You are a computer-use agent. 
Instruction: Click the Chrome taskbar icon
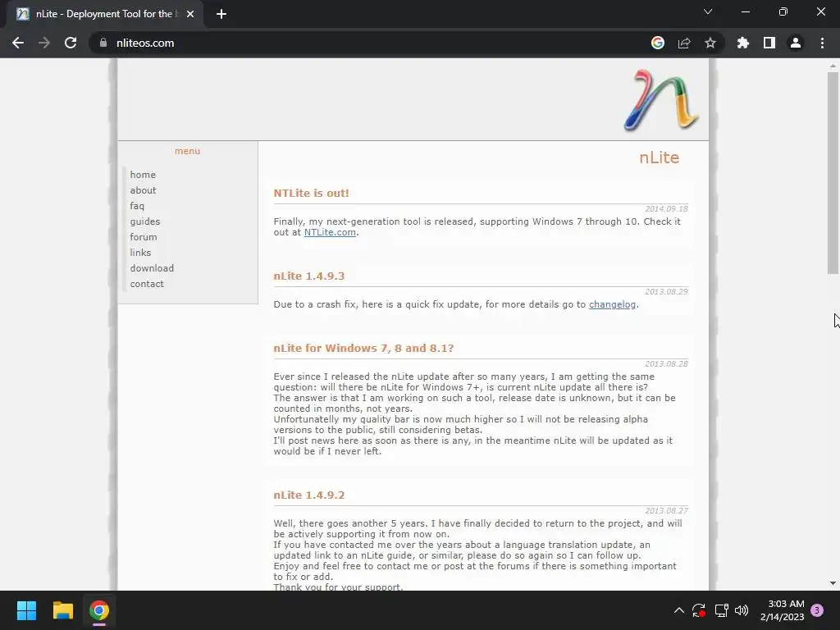99,610
